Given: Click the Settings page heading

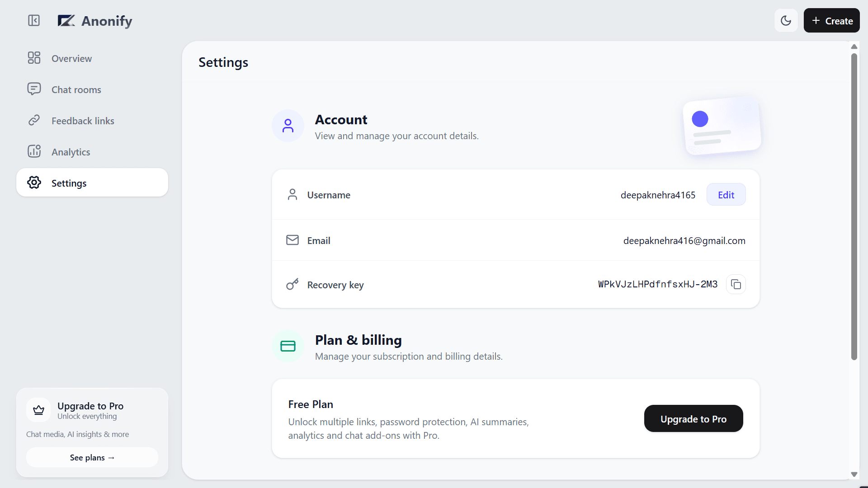Looking at the screenshot, I should [x=223, y=62].
